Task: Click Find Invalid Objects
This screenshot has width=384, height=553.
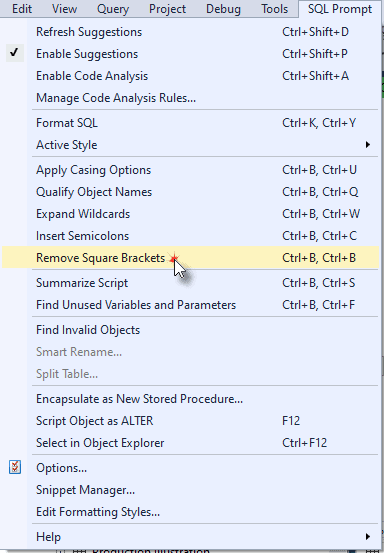Action: [x=190, y=330]
